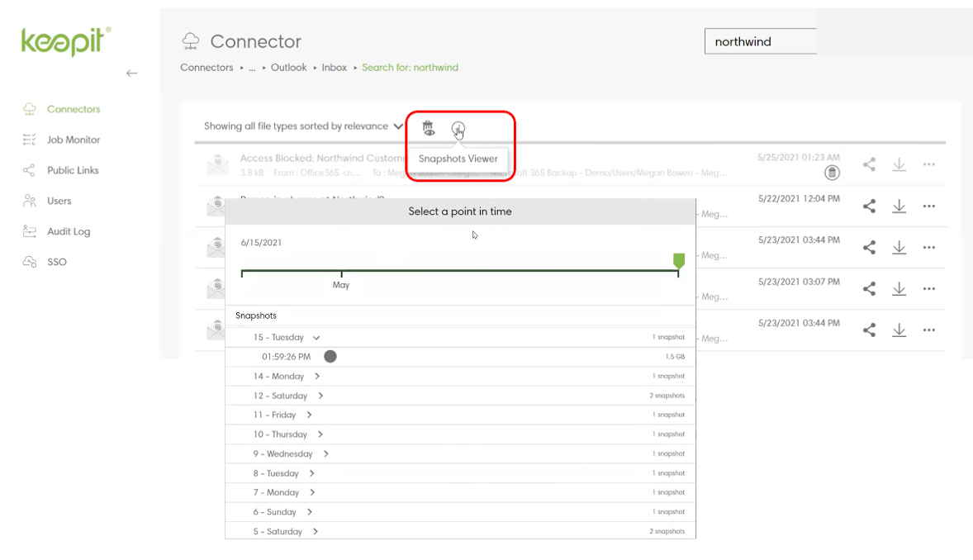The width and height of the screenshot is (973, 560).
Task: Click the trash icon on Access Blocked email
Action: pos(833,173)
